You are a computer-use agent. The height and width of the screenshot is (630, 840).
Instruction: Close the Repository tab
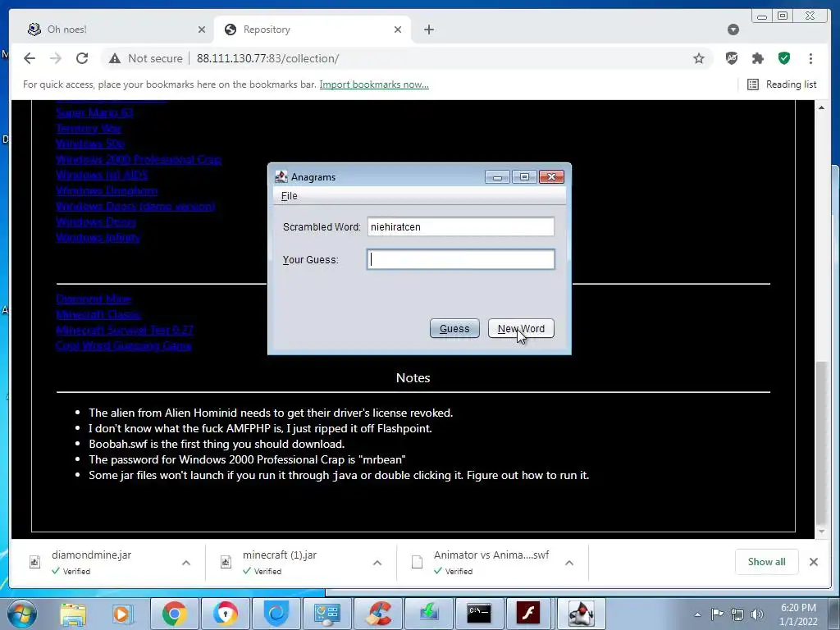[x=398, y=30]
